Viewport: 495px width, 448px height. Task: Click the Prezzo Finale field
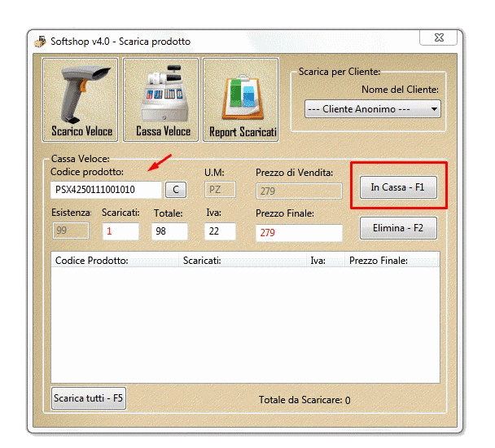[299, 233]
